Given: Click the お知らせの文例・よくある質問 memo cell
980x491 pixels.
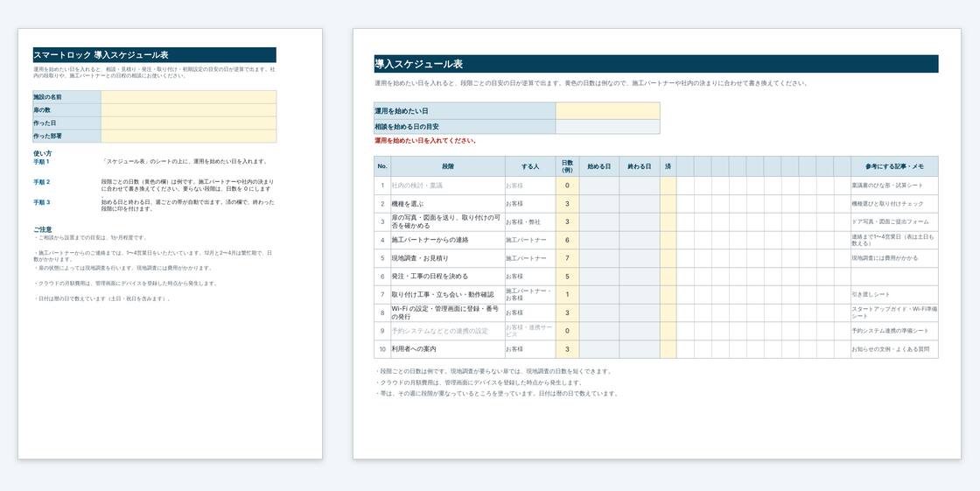Looking at the screenshot, I should click(x=894, y=349).
